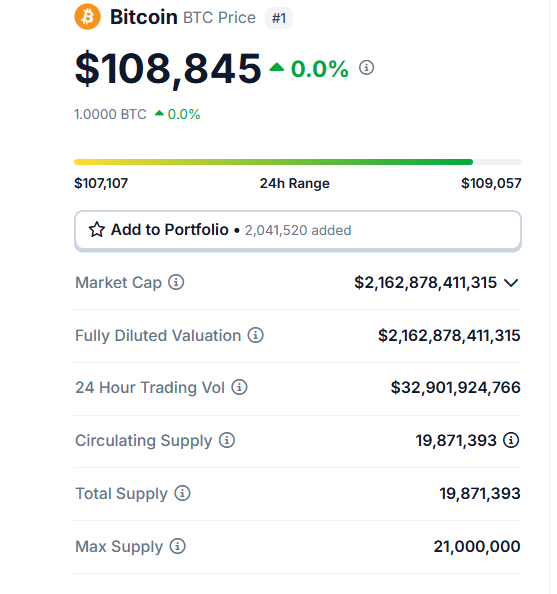Click the Circulating Supply label
This screenshot has width=557, height=594.
click(144, 441)
